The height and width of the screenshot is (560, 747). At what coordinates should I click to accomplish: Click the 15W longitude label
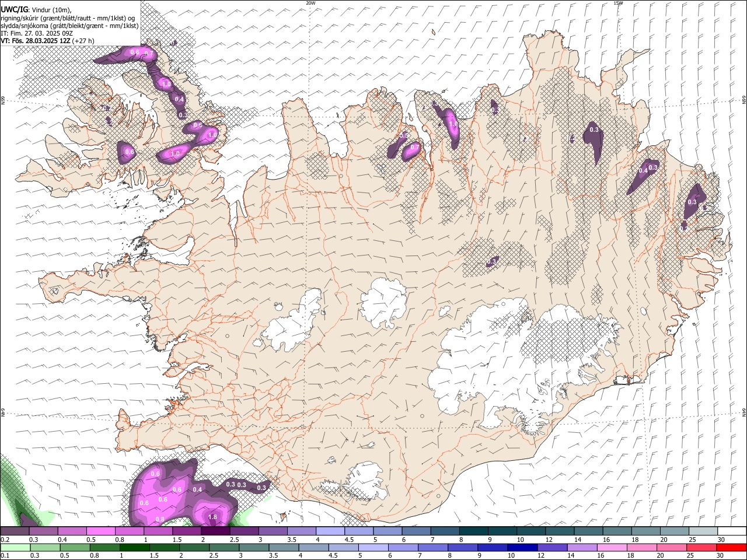click(x=618, y=3)
